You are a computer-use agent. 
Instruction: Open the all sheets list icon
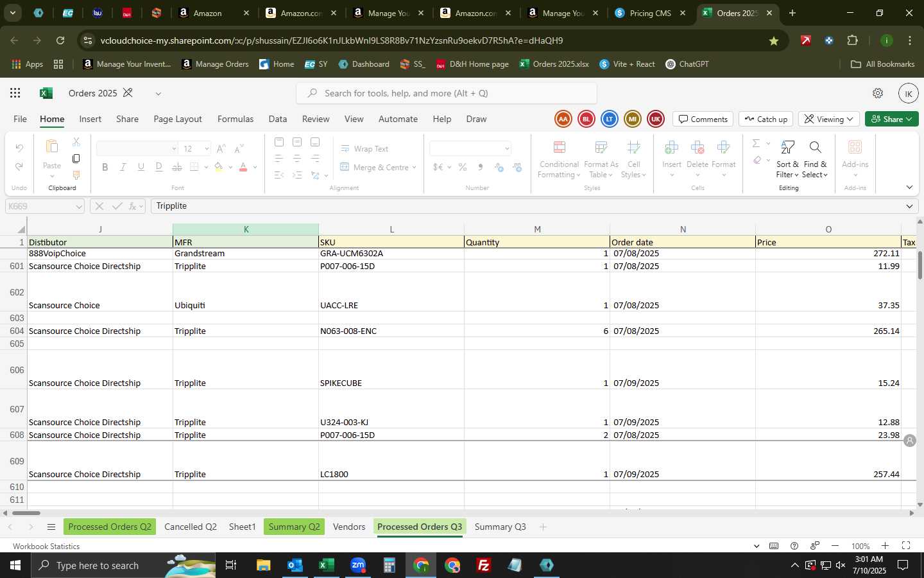(51, 527)
